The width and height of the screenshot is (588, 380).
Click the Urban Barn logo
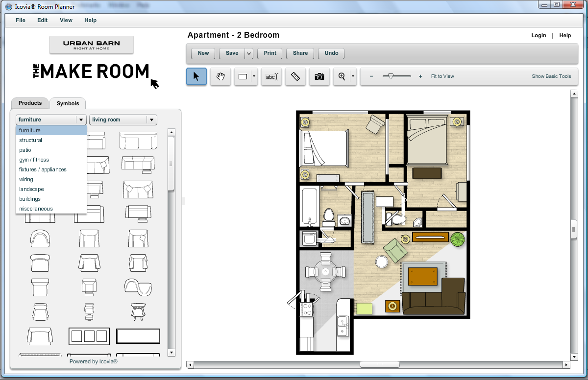pyautogui.click(x=92, y=45)
